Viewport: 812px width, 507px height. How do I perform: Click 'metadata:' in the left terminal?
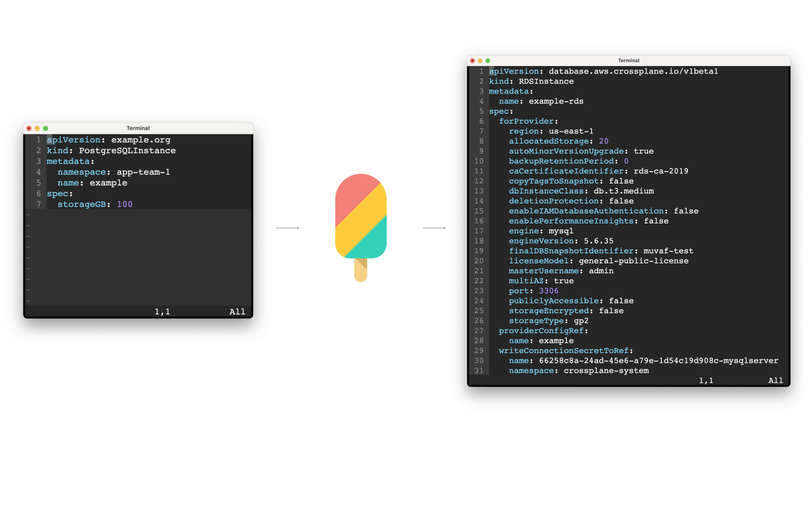pyautogui.click(x=70, y=161)
